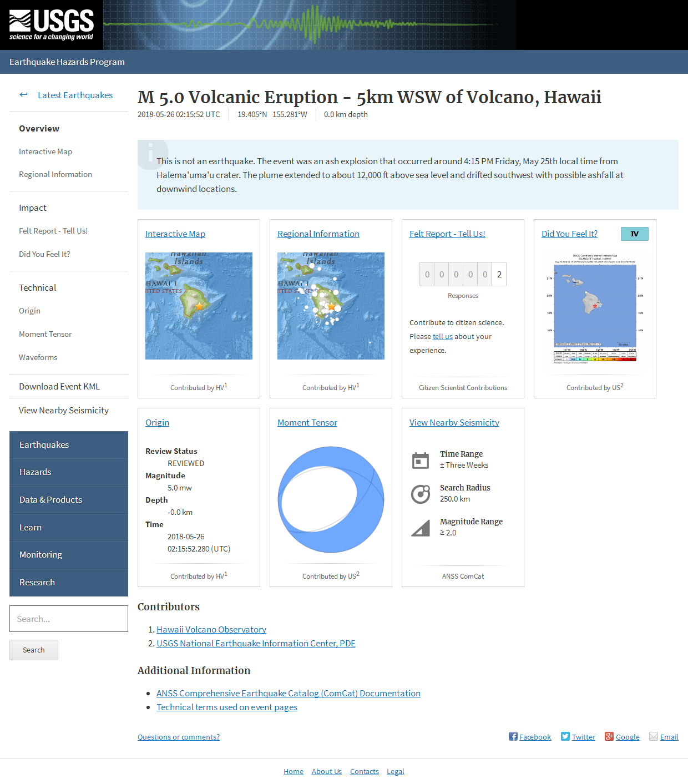Open Technical terms used on event pages
Viewport: 688px width, 784px height.
pyautogui.click(x=227, y=707)
